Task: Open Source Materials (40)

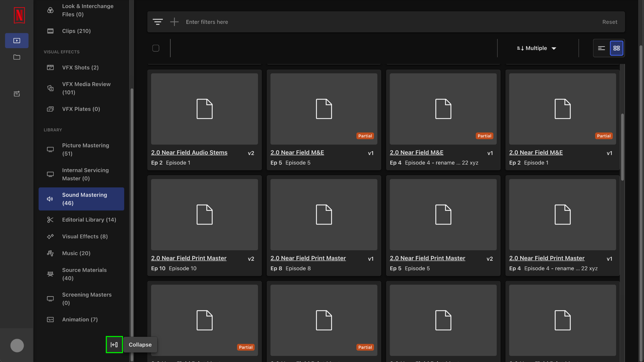Action: (81, 274)
